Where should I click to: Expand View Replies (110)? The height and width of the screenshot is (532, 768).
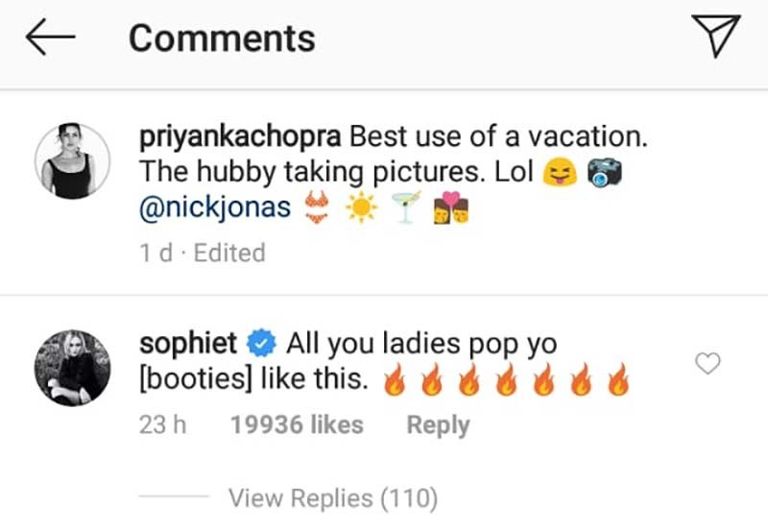333,498
